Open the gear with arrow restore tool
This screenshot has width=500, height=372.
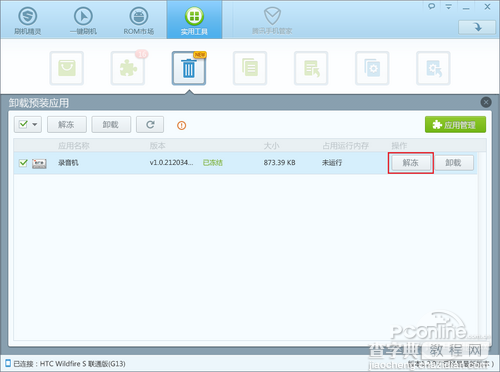click(x=433, y=68)
